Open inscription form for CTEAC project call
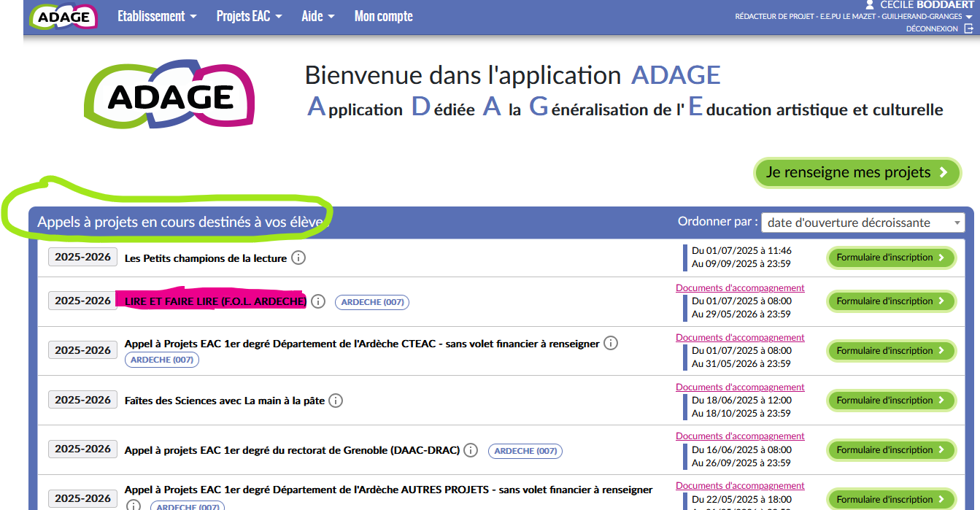Image resolution: width=980 pixels, height=510 pixels. coord(891,351)
